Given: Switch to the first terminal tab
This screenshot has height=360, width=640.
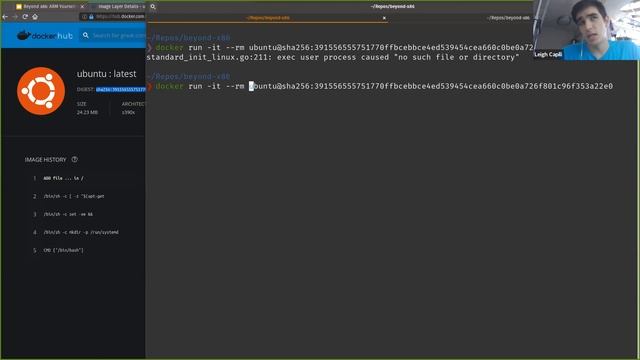Looking at the screenshot, I should [267, 18].
